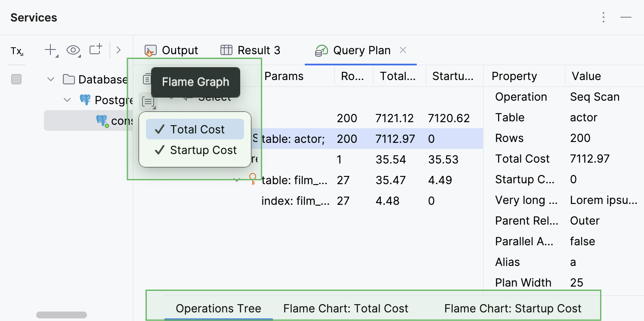This screenshot has height=321, width=644.
Task: Open the Flame Chart: Startup Cost tab
Action: click(x=513, y=308)
